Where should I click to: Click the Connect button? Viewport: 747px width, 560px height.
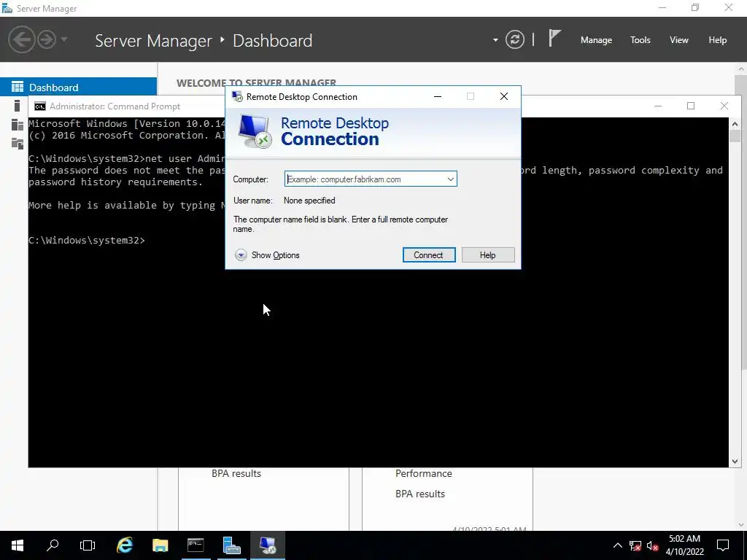(x=429, y=255)
